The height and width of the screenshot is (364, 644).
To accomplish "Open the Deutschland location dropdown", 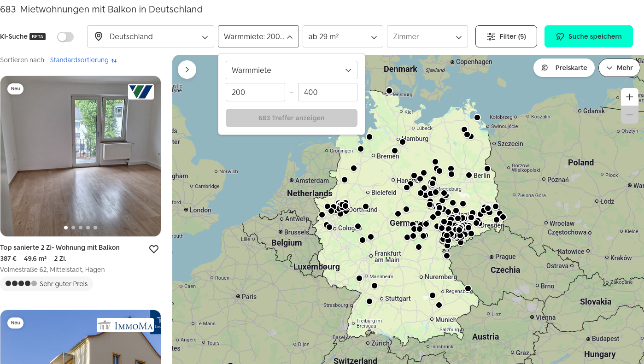I will tap(151, 36).
